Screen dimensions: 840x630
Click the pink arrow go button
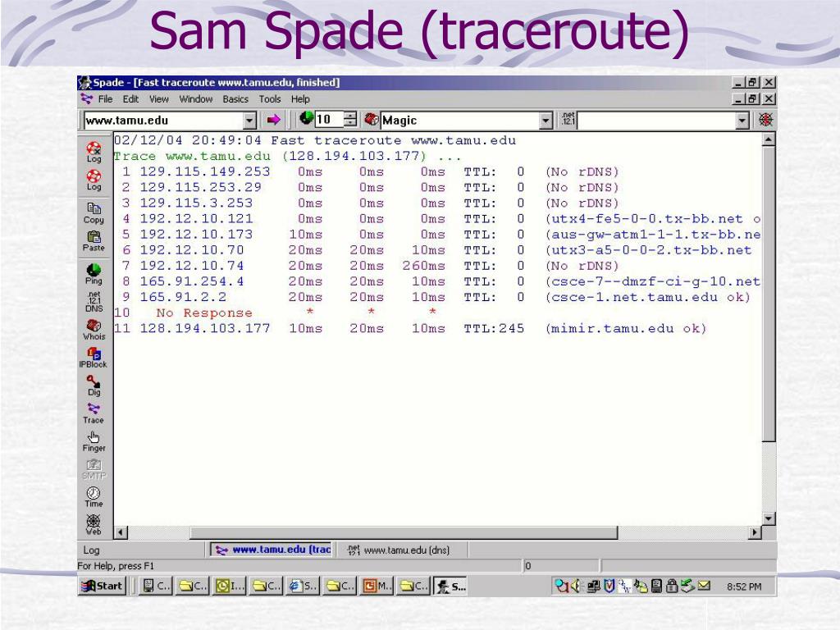point(274,120)
